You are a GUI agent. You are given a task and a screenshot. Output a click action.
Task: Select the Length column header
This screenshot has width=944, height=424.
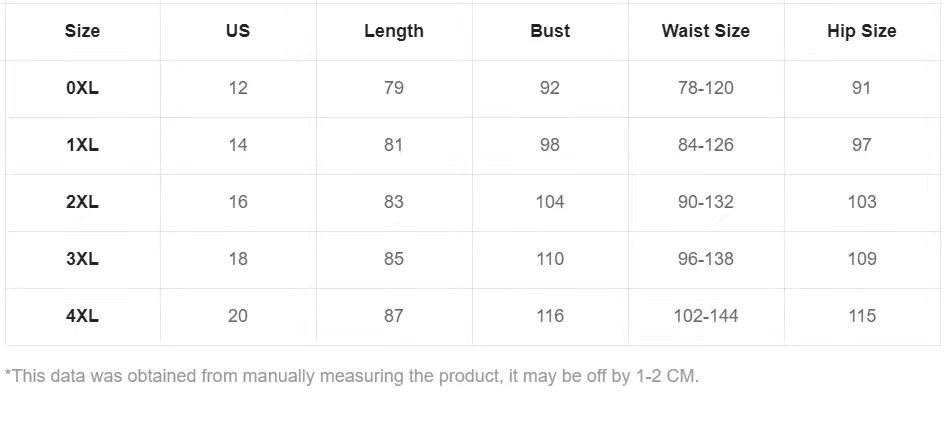394,31
